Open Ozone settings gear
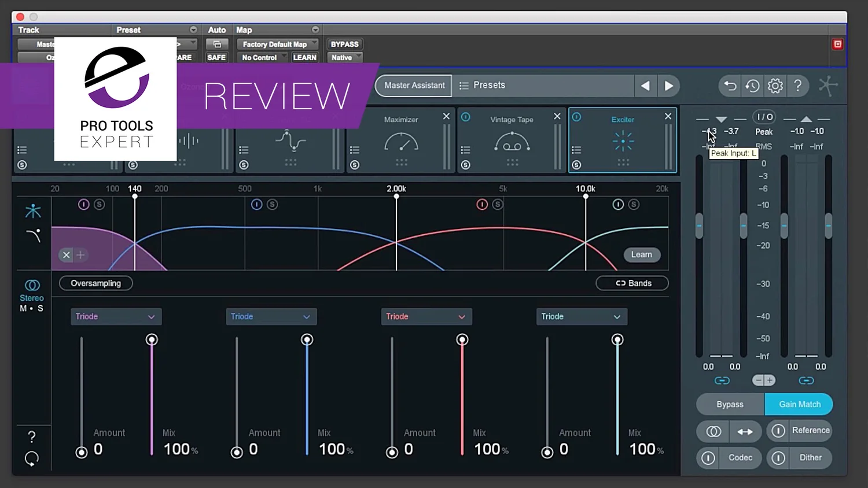This screenshot has width=868, height=488. 775,86
